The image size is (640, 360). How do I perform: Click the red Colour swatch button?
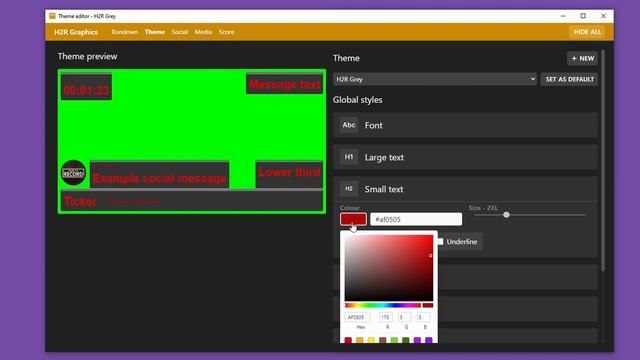pos(353,219)
